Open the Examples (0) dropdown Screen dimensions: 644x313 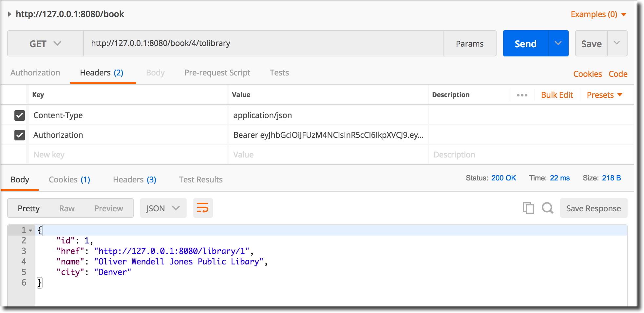tap(598, 14)
